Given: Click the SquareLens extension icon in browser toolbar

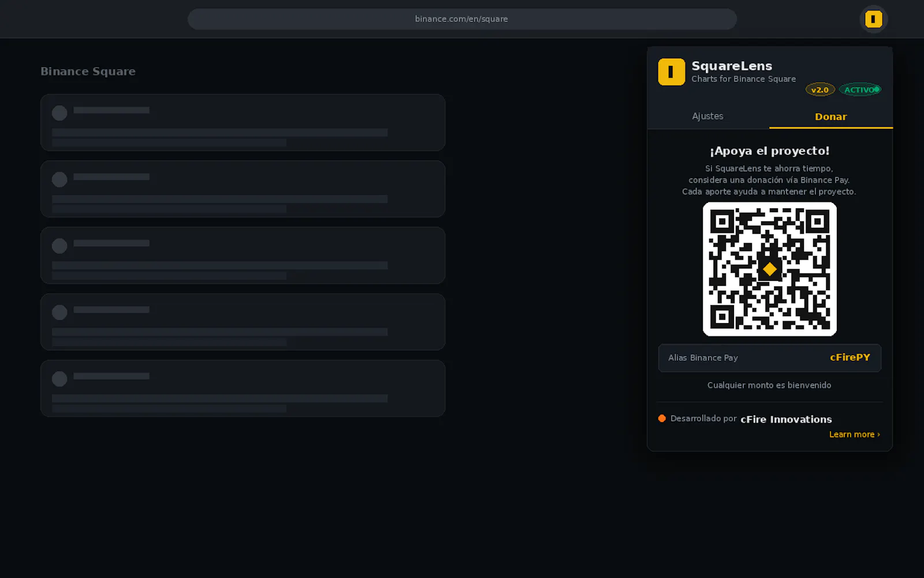Looking at the screenshot, I should (x=873, y=19).
